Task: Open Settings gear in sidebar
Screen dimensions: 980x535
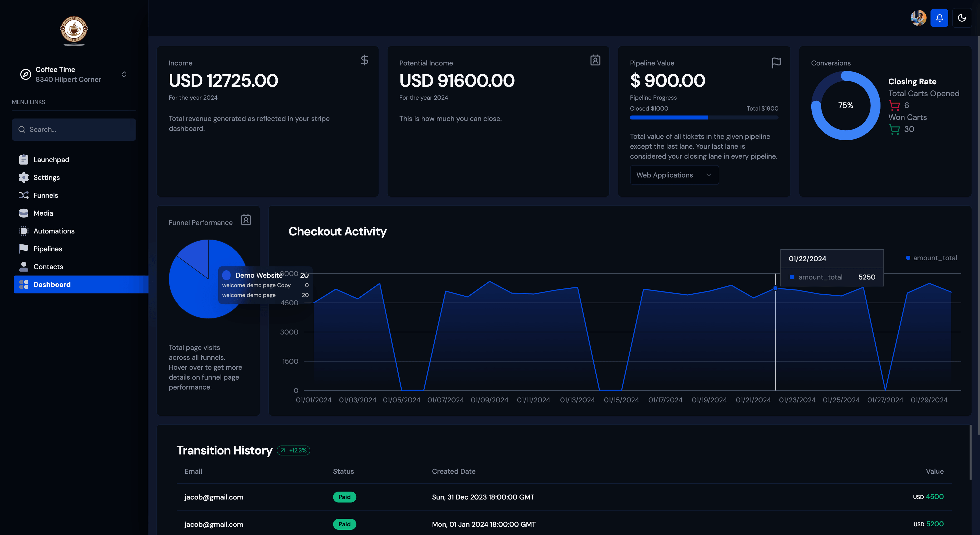Action: (46, 178)
